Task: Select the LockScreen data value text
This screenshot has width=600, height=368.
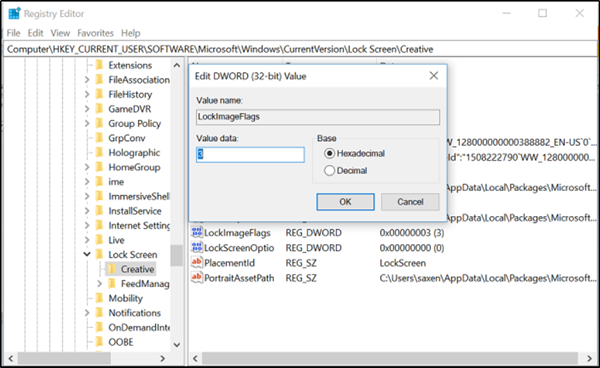Action: click(x=403, y=263)
